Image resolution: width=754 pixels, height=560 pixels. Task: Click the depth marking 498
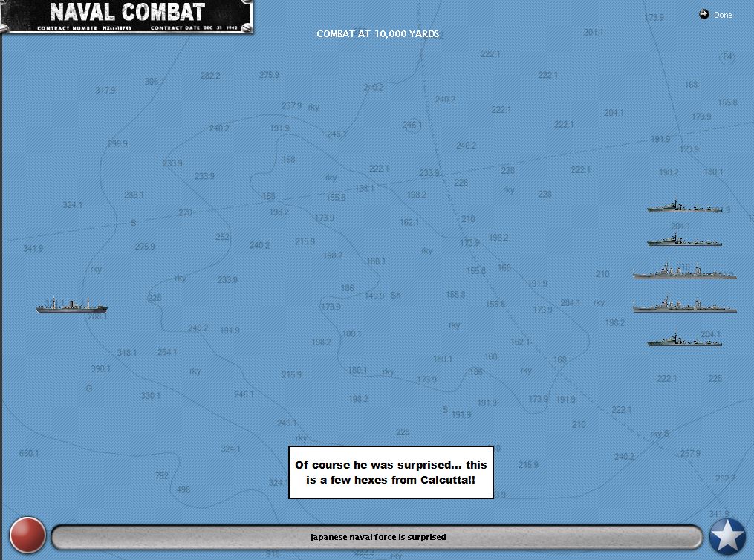(x=183, y=490)
